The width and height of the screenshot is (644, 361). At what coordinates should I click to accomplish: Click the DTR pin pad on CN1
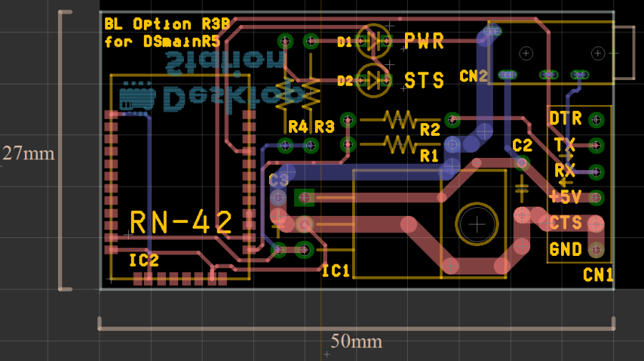click(595, 119)
